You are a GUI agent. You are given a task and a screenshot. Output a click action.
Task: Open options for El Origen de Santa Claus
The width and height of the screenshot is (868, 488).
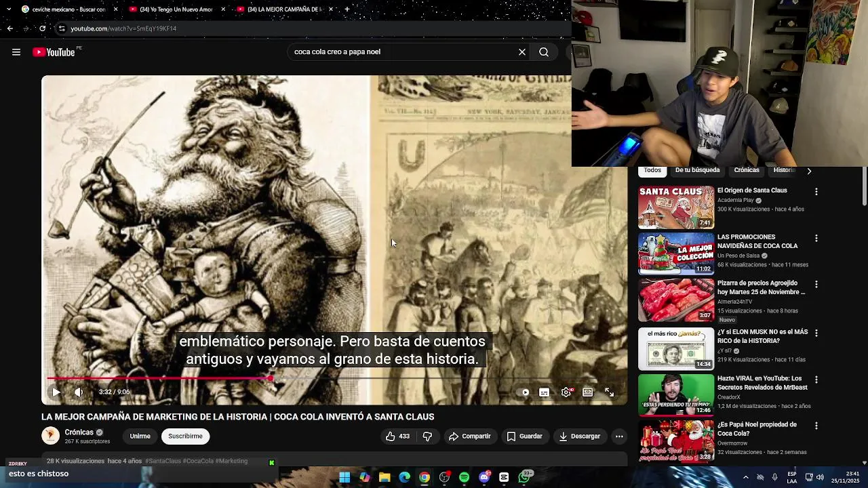(816, 192)
